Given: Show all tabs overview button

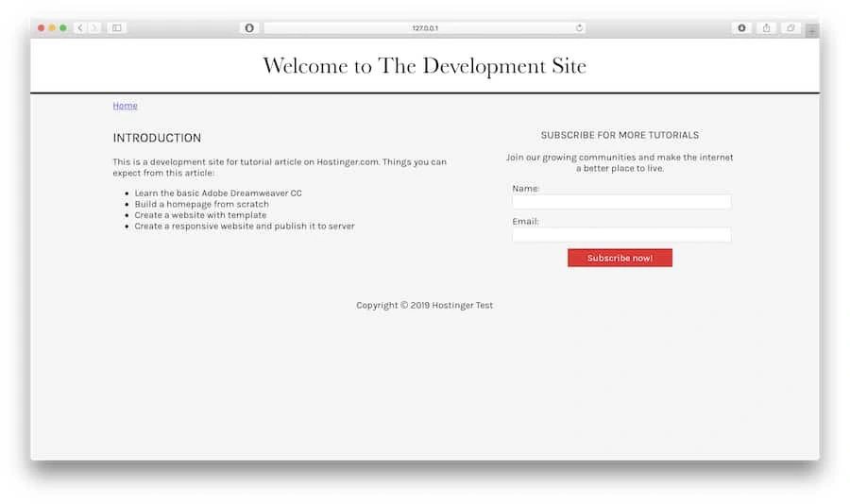Looking at the screenshot, I should 790,27.
